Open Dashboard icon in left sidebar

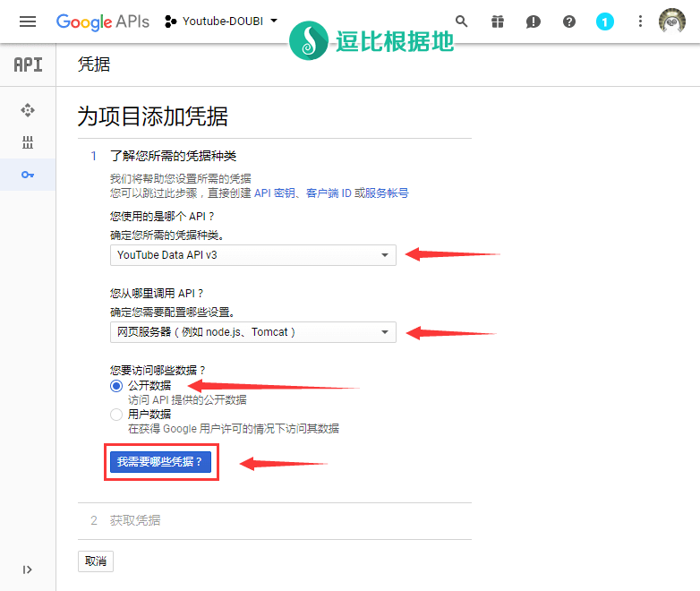[28, 110]
